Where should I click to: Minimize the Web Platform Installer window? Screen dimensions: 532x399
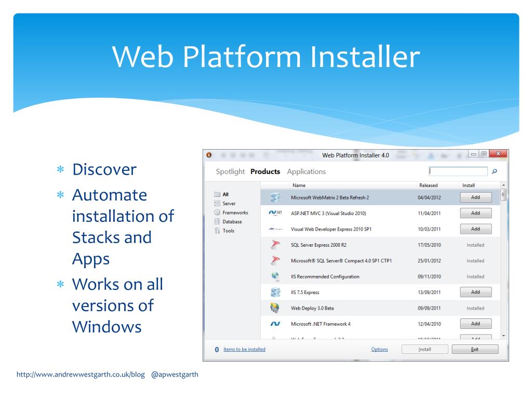(473, 154)
